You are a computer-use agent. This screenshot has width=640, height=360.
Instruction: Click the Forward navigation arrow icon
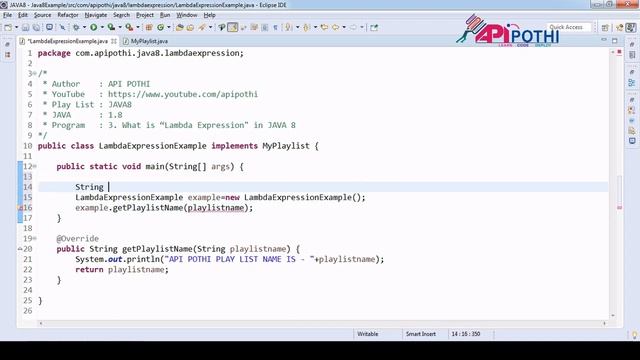click(353, 27)
